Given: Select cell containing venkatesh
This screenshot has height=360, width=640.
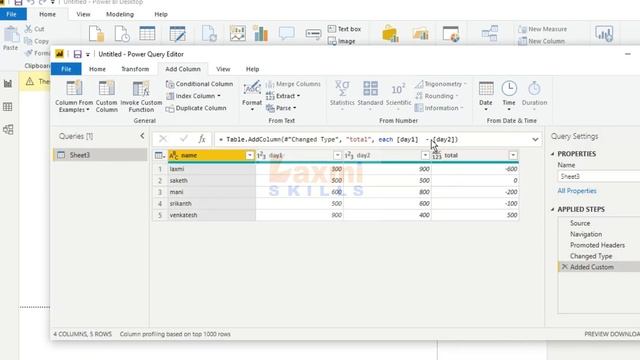Looking at the screenshot, I should 211,215.
